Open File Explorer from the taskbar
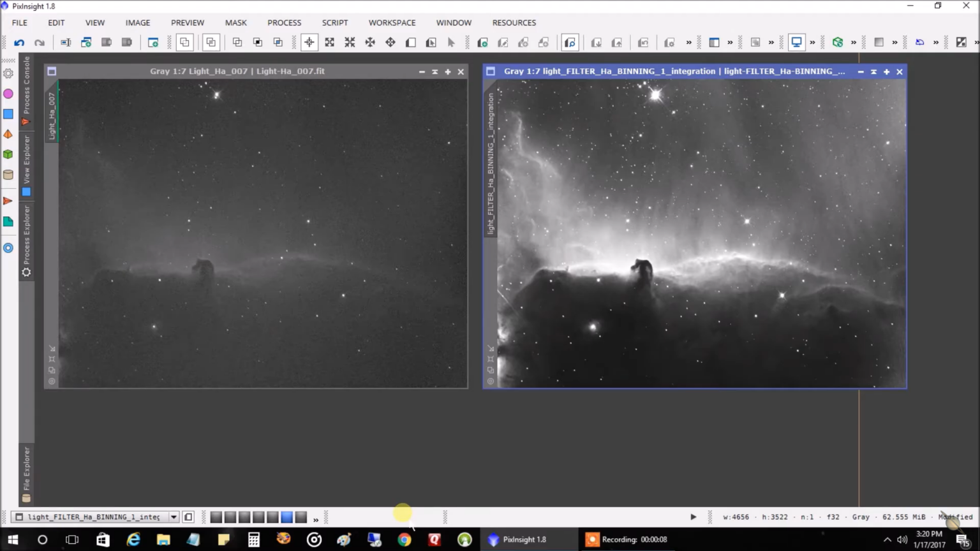 (163, 540)
